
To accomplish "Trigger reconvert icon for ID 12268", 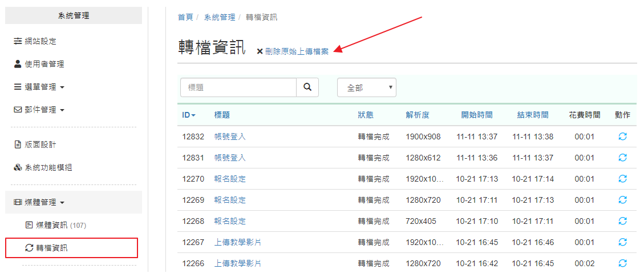I will coord(623,221).
